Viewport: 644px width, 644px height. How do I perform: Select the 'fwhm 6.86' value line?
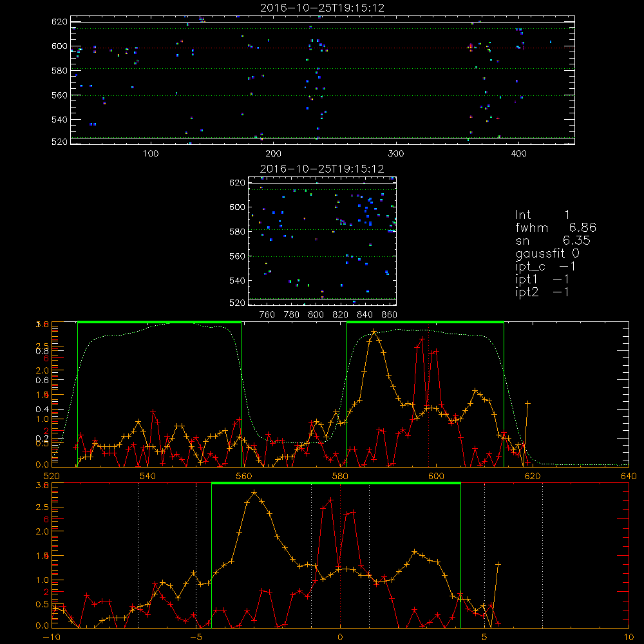coord(556,227)
